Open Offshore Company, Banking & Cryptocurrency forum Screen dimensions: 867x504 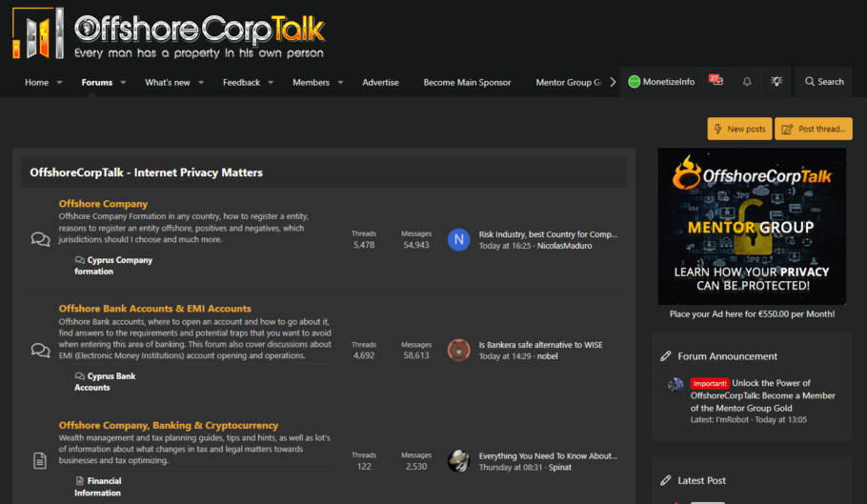tap(169, 425)
